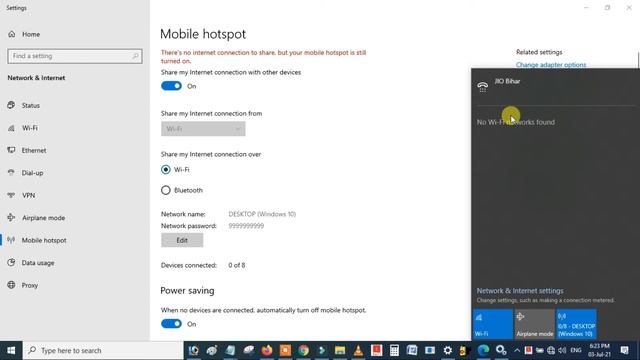This screenshot has height=360, width=640.
Task: Open File Explorer from the taskbar
Action: click(340, 350)
